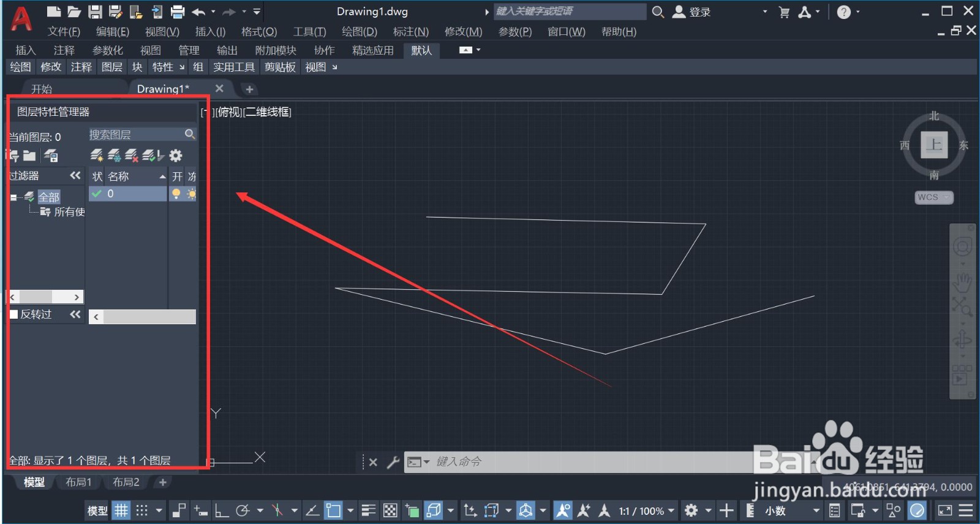This screenshot has height=524, width=980.
Task: Click the Help question mark icon
Action: (x=843, y=12)
